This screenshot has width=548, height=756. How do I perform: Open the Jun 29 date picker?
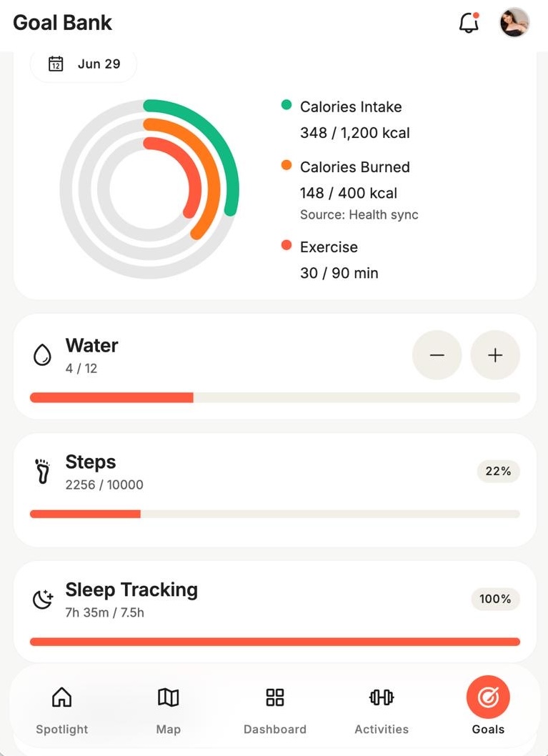click(84, 64)
